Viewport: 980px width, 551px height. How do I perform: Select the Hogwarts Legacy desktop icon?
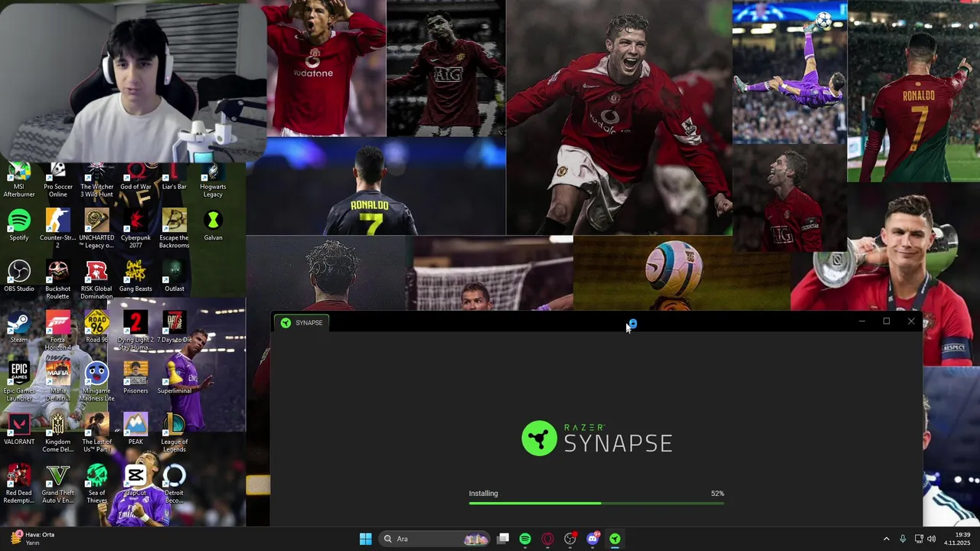(213, 181)
